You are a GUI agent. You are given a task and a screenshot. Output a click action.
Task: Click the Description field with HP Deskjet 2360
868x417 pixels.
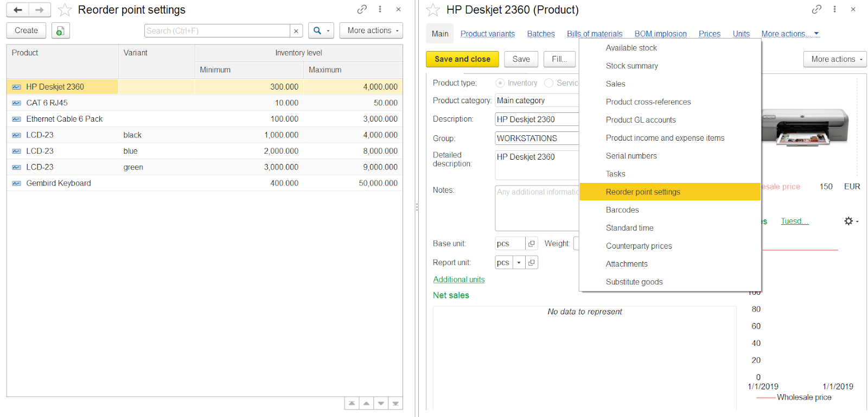click(537, 119)
